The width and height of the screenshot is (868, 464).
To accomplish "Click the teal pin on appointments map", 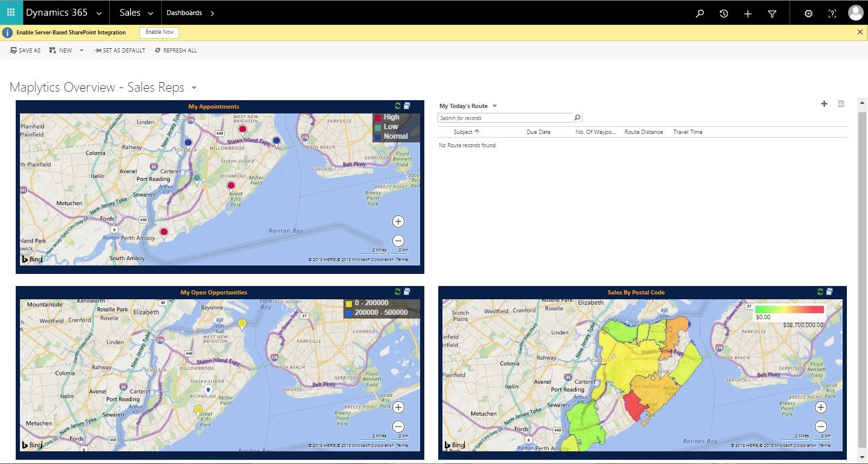I will (x=197, y=179).
